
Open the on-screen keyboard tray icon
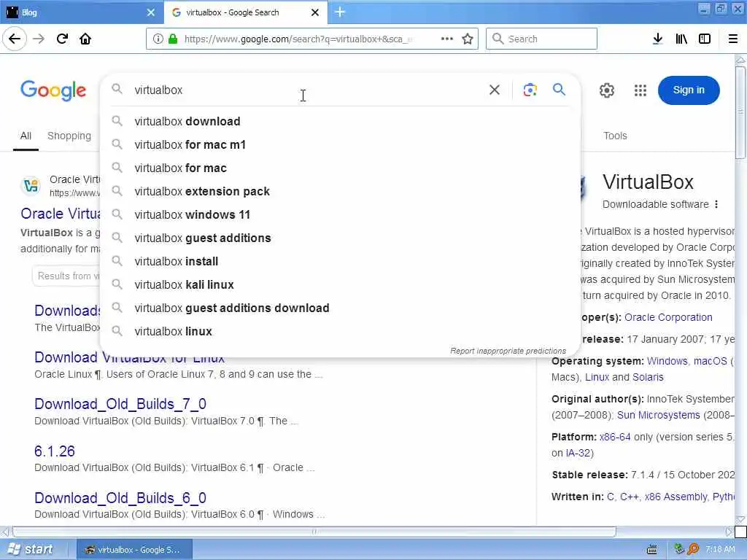click(652, 550)
